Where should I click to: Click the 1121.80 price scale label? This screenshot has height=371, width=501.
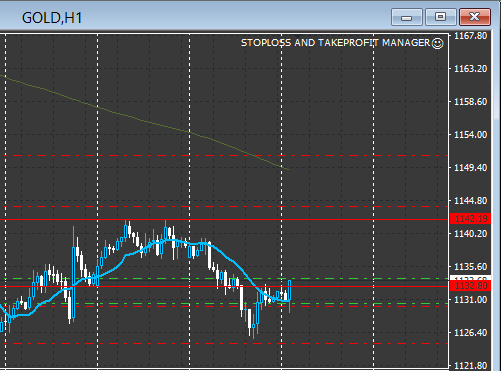(x=470, y=366)
